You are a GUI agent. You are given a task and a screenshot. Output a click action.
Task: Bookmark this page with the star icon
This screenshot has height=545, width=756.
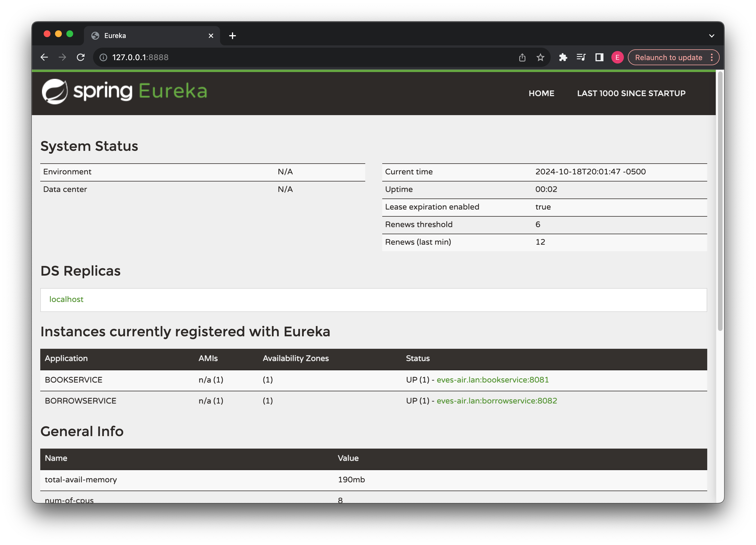pyautogui.click(x=540, y=57)
